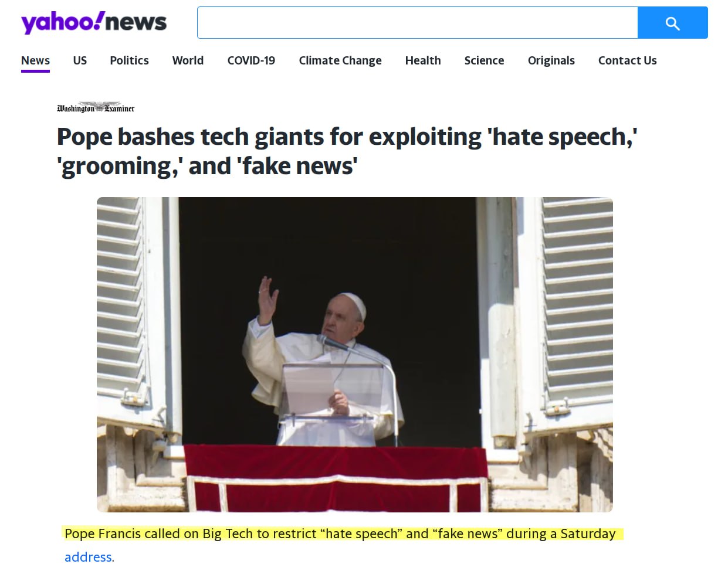This screenshot has width=728, height=581.
Task: Go to the Politics section
Action: (129, 60)
